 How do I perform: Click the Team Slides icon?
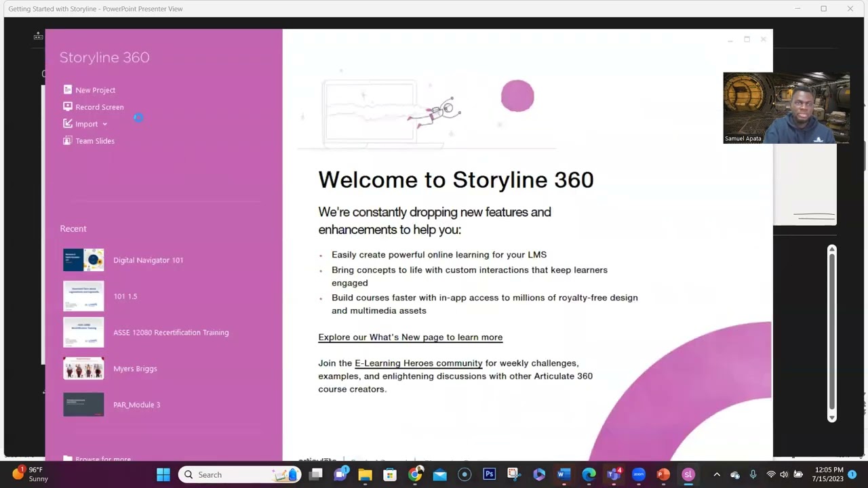(67, 140)
